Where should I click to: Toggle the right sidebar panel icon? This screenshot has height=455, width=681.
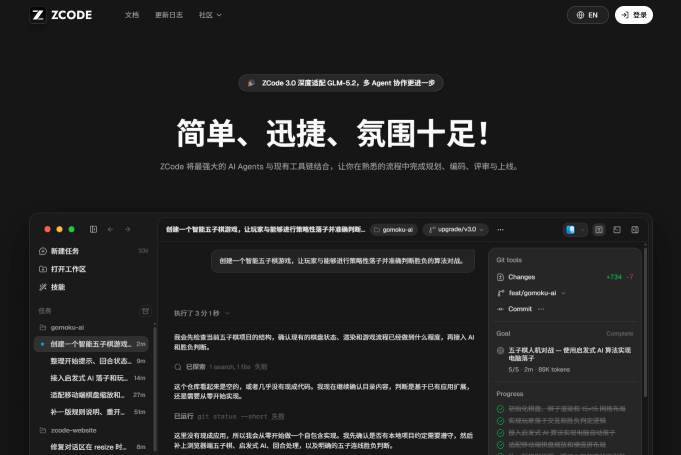pyautogui.click(x=635, y=230)
